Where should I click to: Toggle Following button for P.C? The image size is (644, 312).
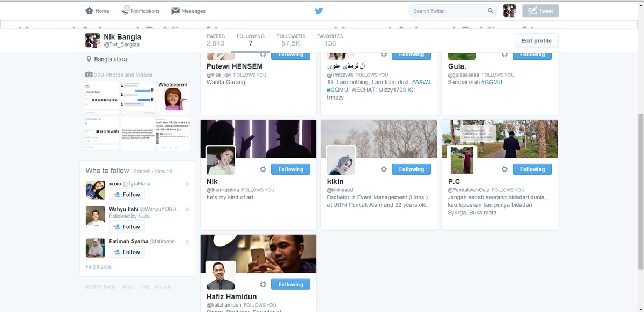pyautogui.click(x=532, y=169)
